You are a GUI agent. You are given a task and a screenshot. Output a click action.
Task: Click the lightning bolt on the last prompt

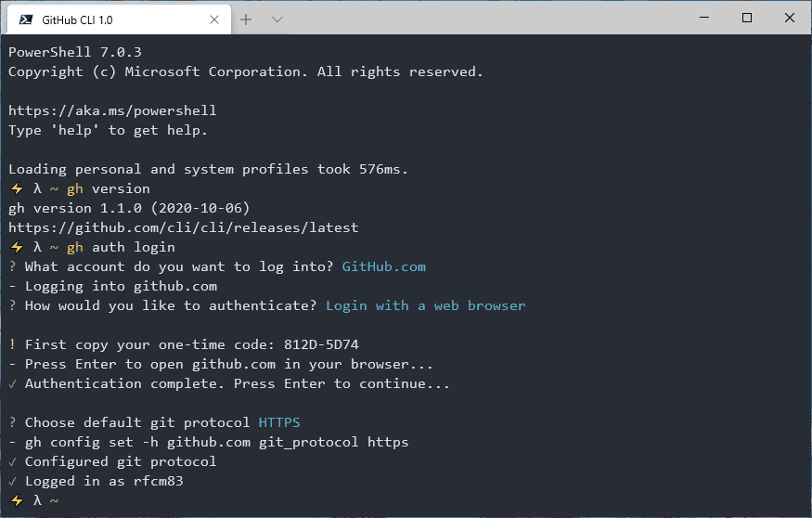point(17,500)
